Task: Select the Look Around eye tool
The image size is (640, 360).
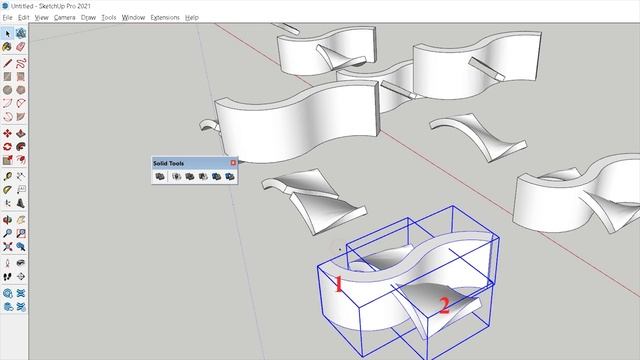Action: click(x=21, y=263)
